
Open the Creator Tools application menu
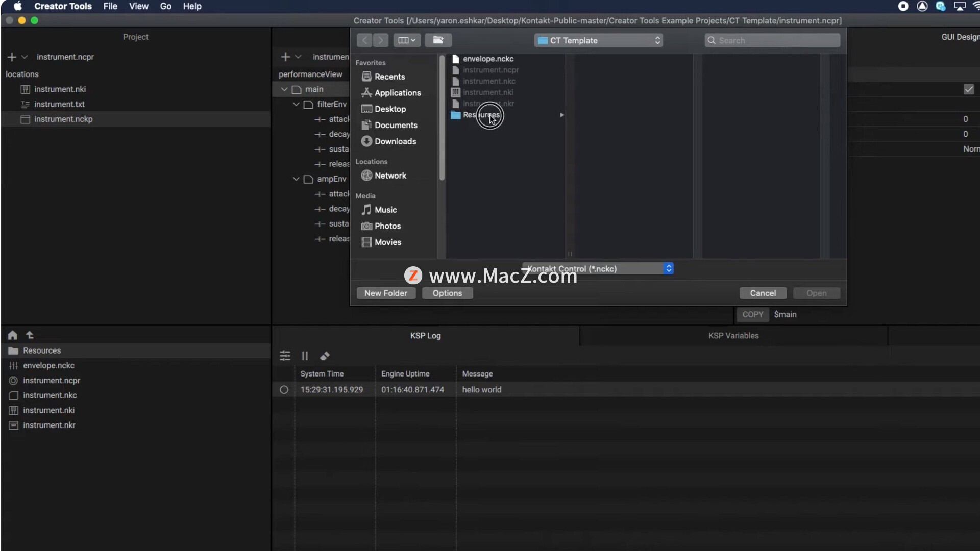coord(63,6)
